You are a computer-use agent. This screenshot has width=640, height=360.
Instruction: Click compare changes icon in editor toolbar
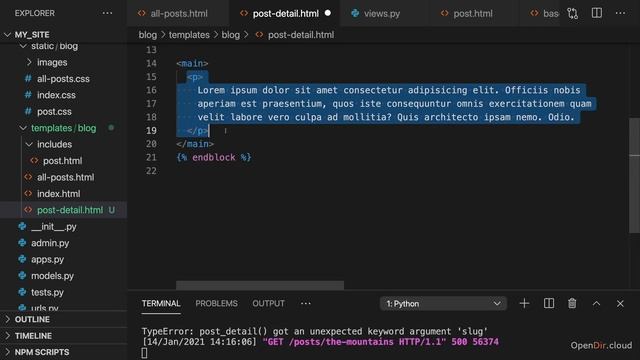click(x=572, y=13)
